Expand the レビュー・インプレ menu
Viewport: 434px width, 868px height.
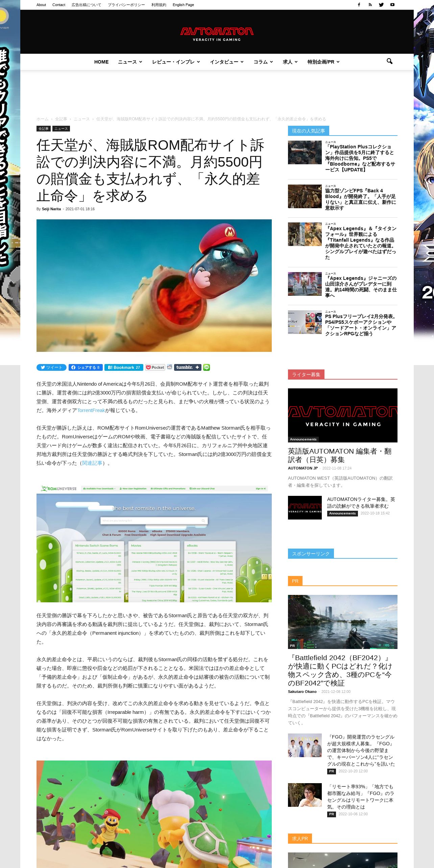click(176, 62)
